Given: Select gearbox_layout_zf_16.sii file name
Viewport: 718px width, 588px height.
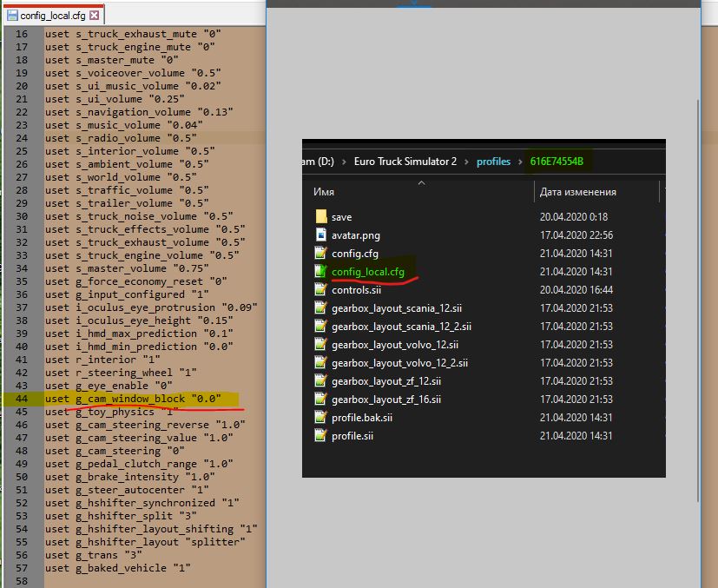Looking at the screenshot, I should coord(386,400).
